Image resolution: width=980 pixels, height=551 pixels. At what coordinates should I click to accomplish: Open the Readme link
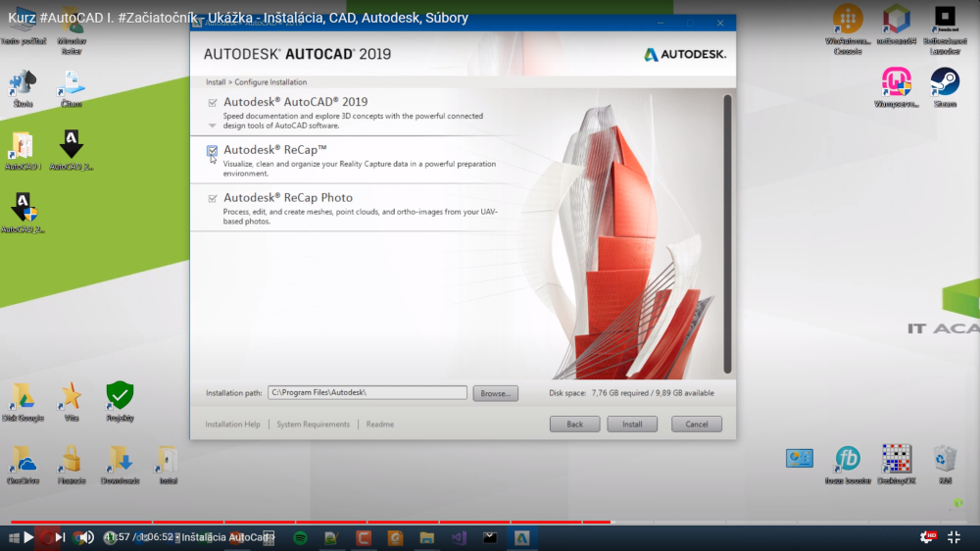pyautogui.click(x=380, y=425)
